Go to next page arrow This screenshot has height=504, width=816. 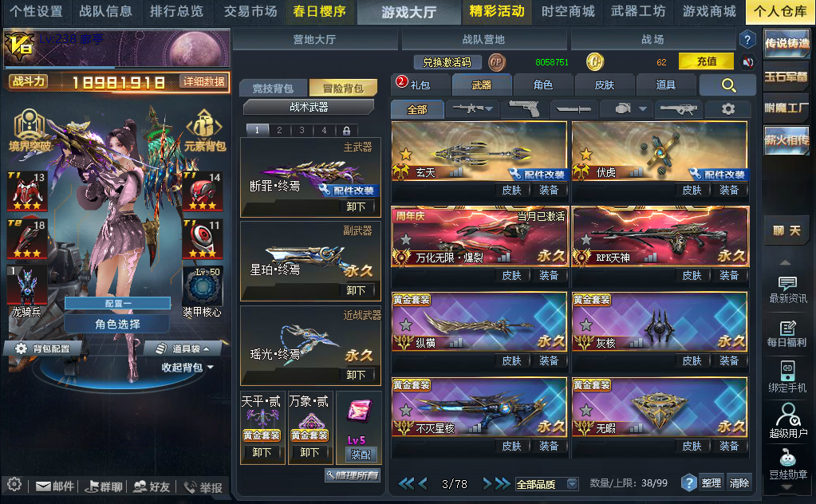click(x=487, y=484)
